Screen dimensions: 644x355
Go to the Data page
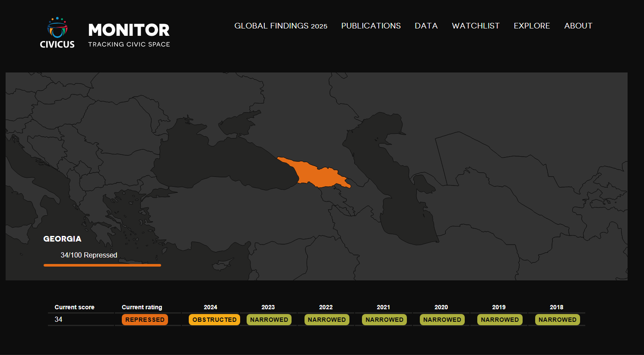pos(426,26)
